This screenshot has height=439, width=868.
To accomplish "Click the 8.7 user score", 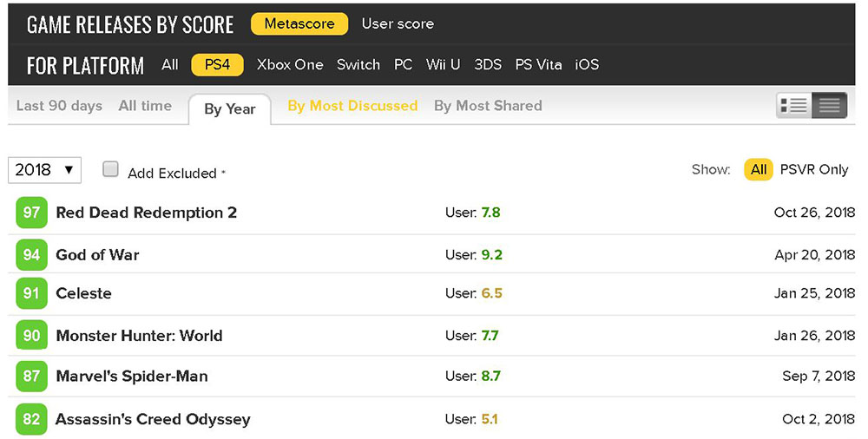I will 490,376.
